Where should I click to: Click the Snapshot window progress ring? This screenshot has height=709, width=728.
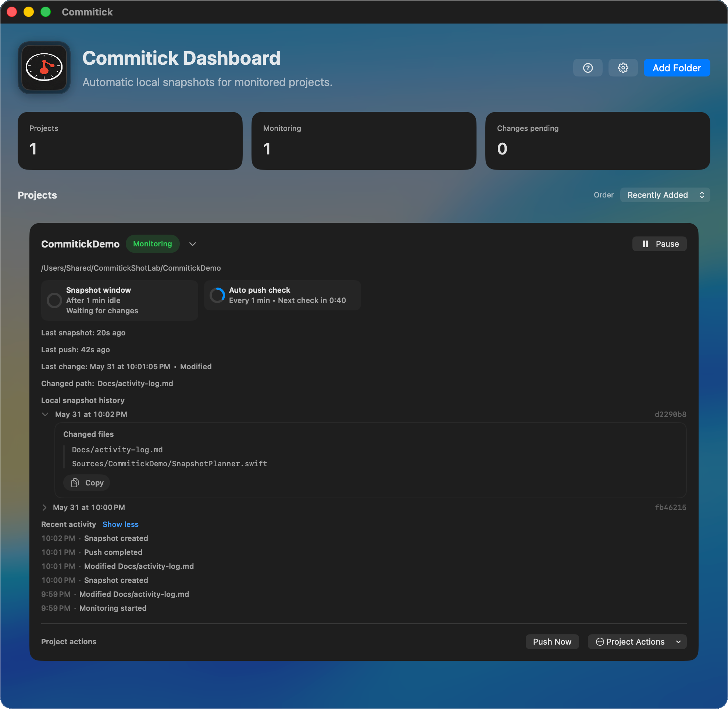coord(54,300)
